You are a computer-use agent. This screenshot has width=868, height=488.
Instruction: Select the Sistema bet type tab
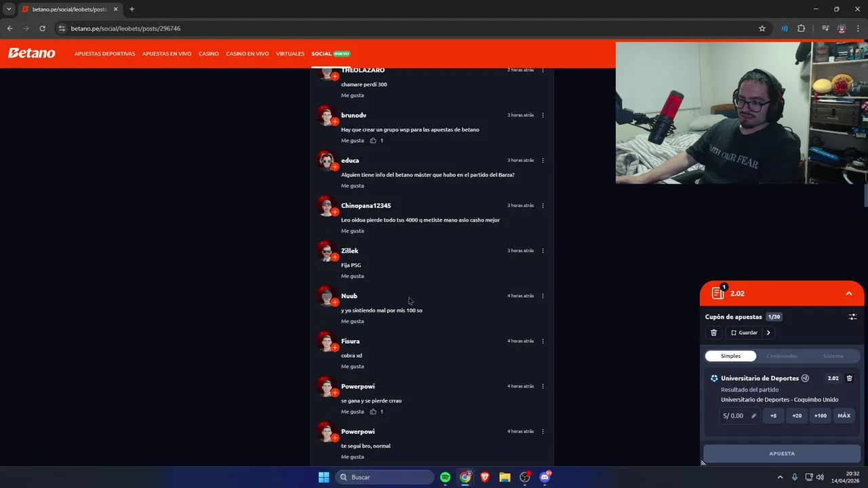pos(833,356)
